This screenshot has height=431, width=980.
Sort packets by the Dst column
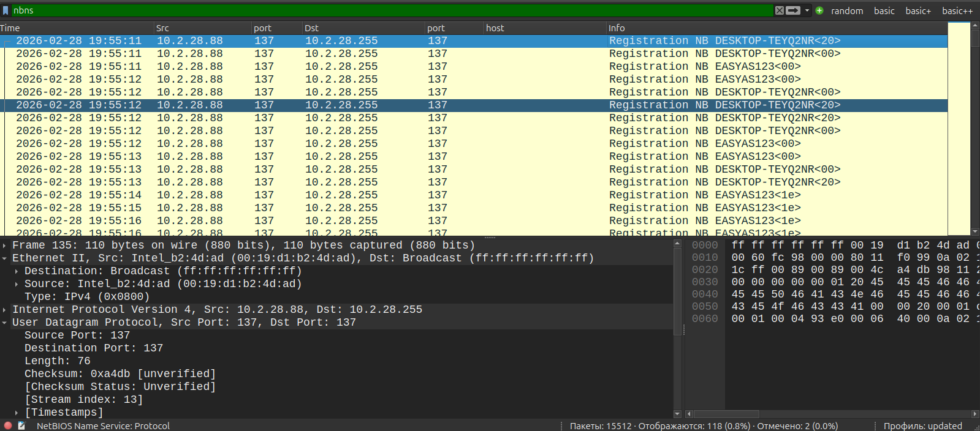point(363,28)
